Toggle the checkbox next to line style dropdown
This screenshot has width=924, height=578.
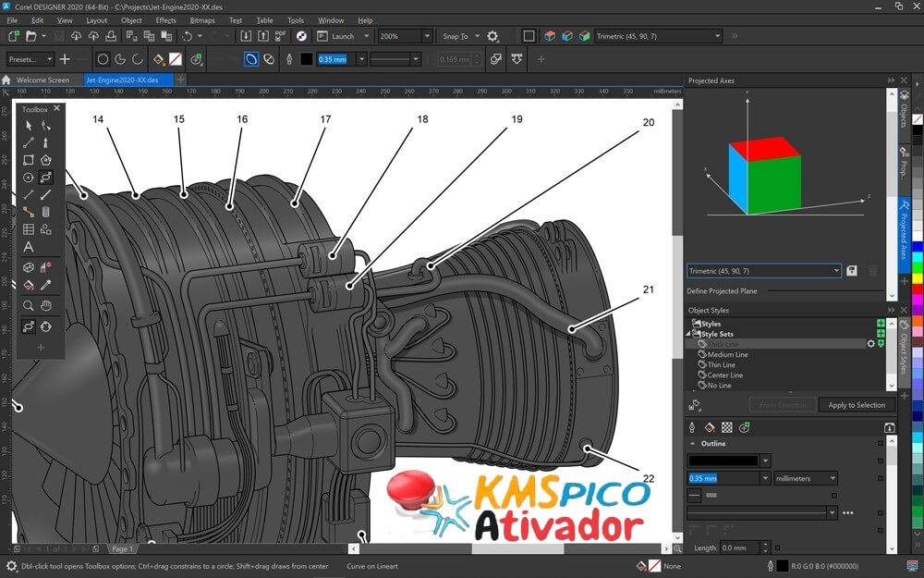[881, 513]
